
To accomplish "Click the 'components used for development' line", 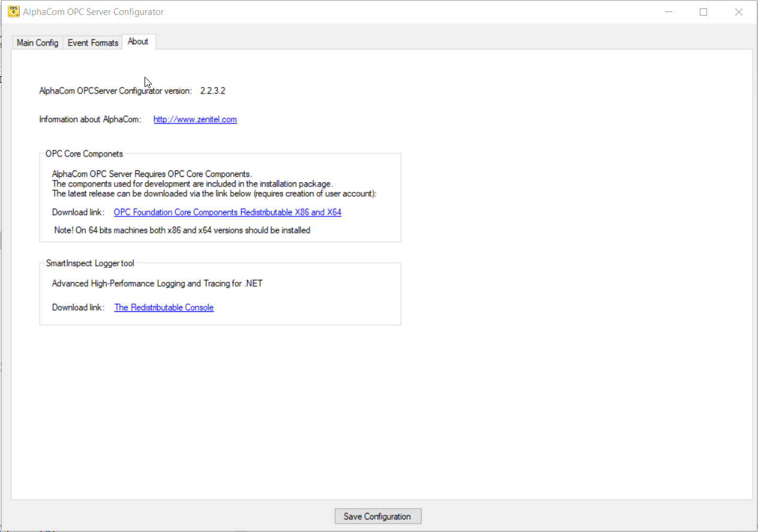I will click(192, 184).
